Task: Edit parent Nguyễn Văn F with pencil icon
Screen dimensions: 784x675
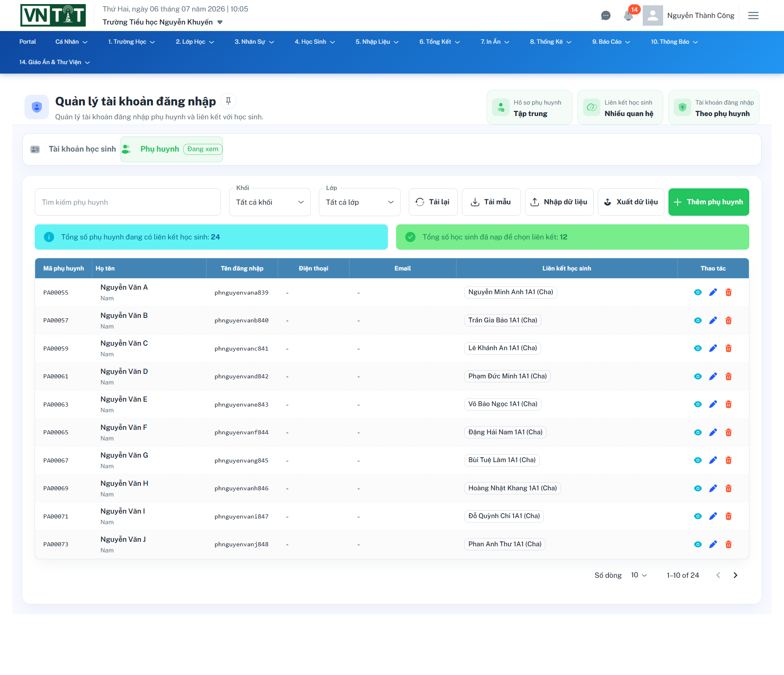Action: [x=713, y=432]
